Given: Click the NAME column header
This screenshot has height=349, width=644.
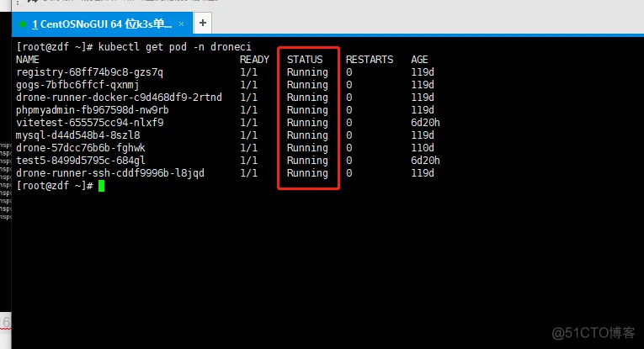Looking at the screenshot, I should (x=28, y=60).
